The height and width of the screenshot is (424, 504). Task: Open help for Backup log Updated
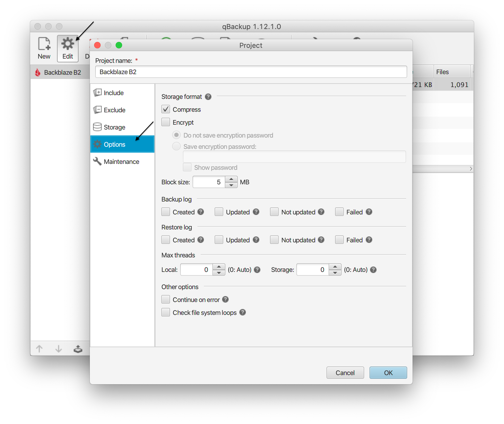[256, 212]
